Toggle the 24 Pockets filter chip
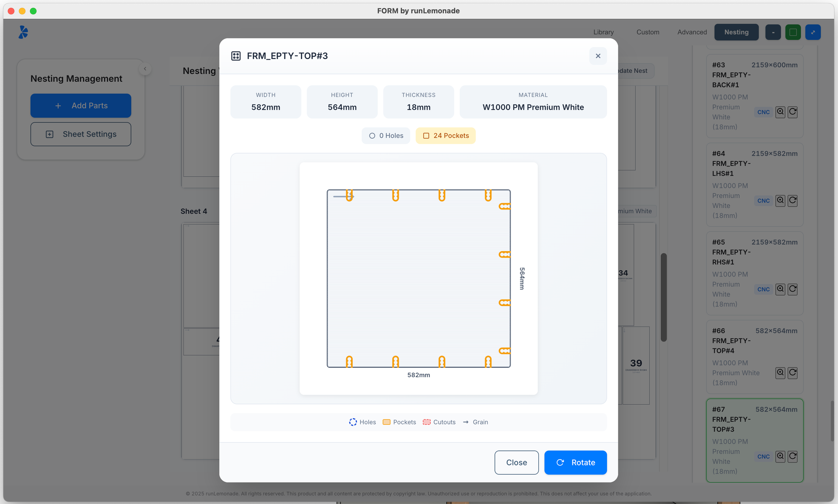 coord(445,136)
